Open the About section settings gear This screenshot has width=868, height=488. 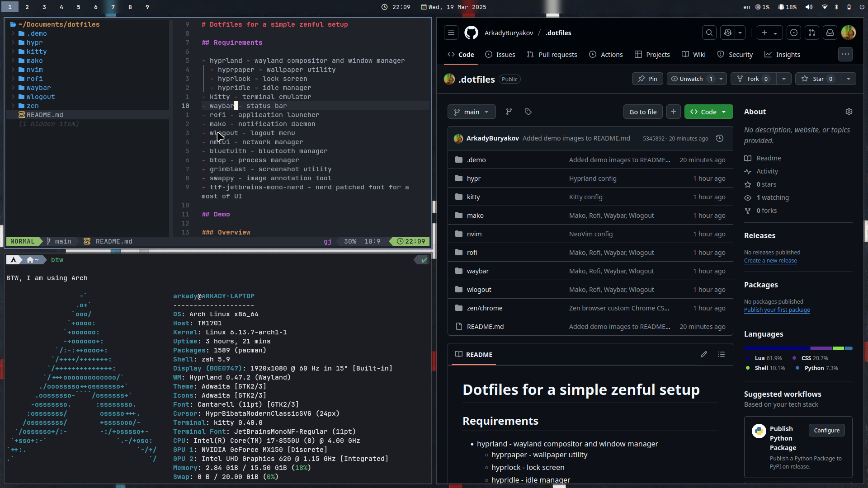point(849,112)
